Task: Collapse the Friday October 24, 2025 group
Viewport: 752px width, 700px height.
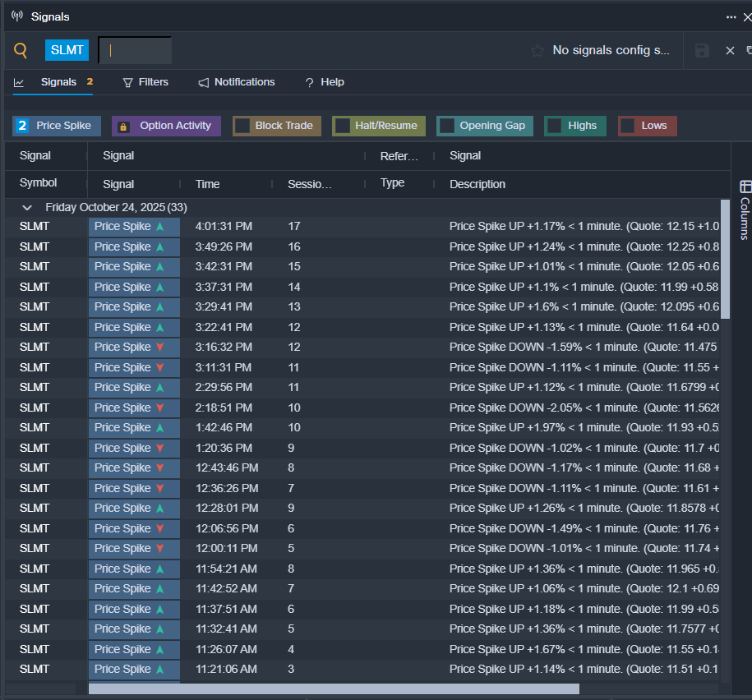Action: click(x=27, y=208)
